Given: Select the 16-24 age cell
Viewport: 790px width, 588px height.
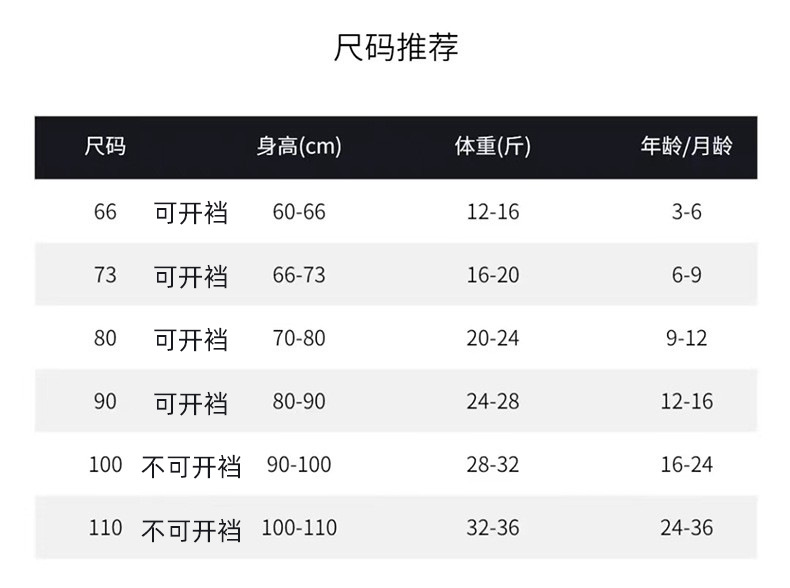Looking at the screenshot, I should tap(686, 465).
